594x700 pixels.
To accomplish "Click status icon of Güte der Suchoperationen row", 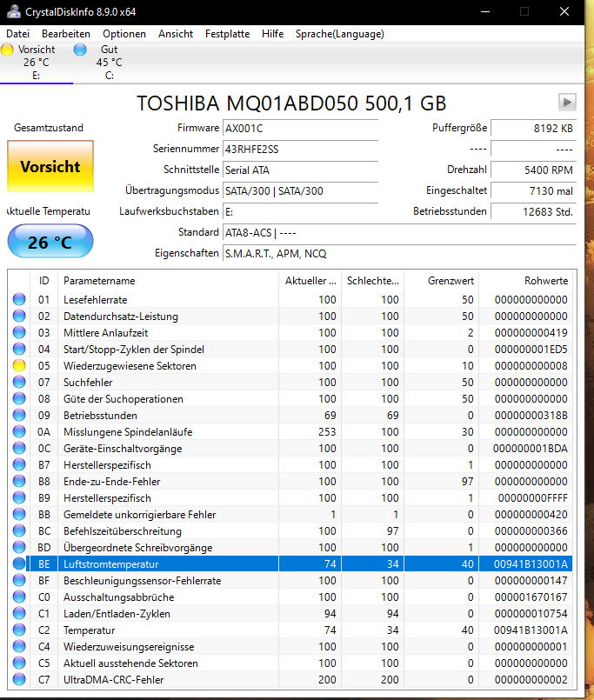I will point(19,398).
